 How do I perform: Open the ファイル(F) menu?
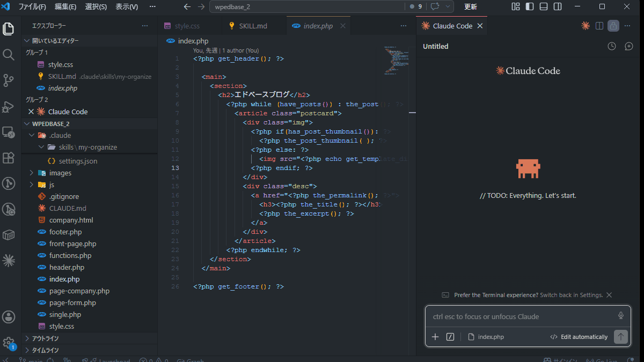click(x=32, y=7)
